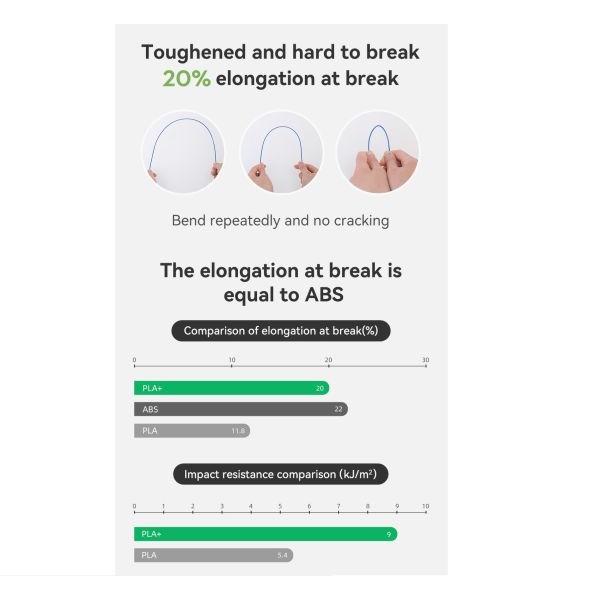The height and width of the screenshot is (600, 600).
Task: Click the green "20%" text in the title
Action: coord(187,79)
